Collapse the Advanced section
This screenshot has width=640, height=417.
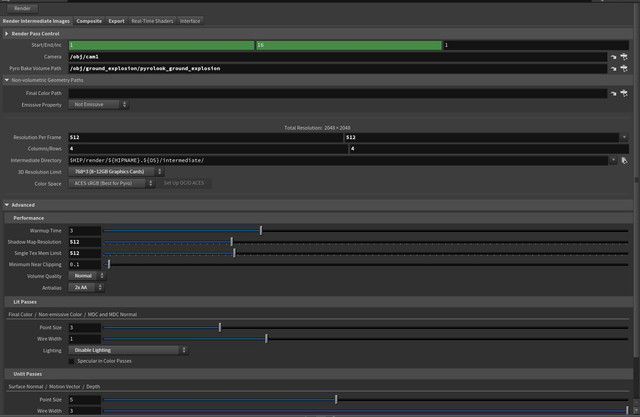7,205
